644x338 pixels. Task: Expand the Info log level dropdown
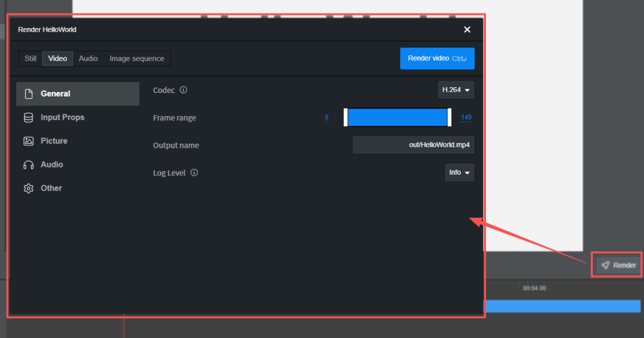click(459, 173)
